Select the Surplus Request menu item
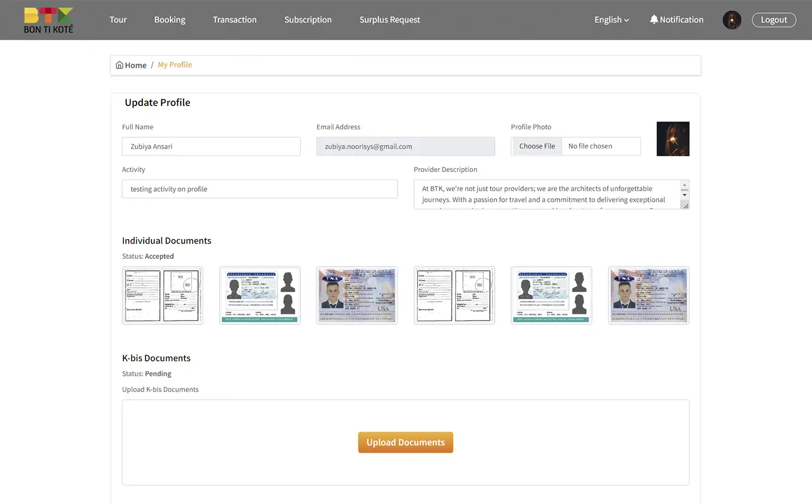This screenshot has height=504, width=812. pos(389,20)
